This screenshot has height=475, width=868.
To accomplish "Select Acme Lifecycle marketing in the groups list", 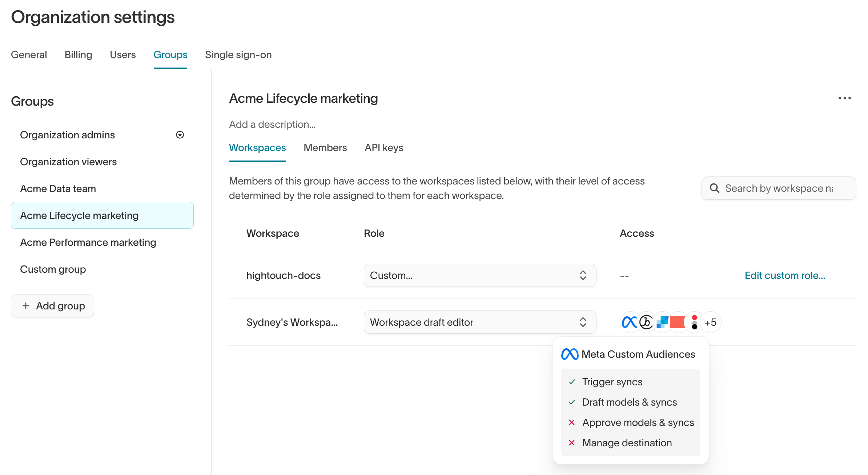I will pos(102,215).
